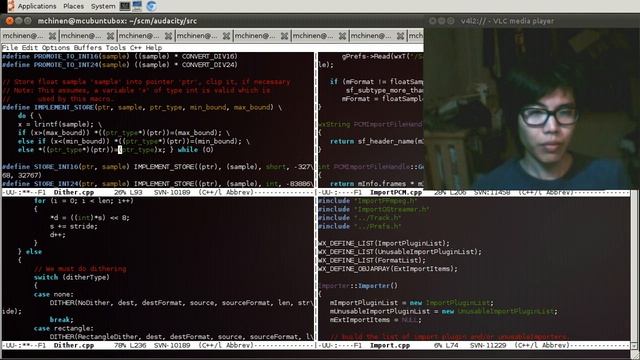The image size is (640, 360).
Task: Click the mExtImportItems = NULL; line
Action: click(x=376, y=320)
